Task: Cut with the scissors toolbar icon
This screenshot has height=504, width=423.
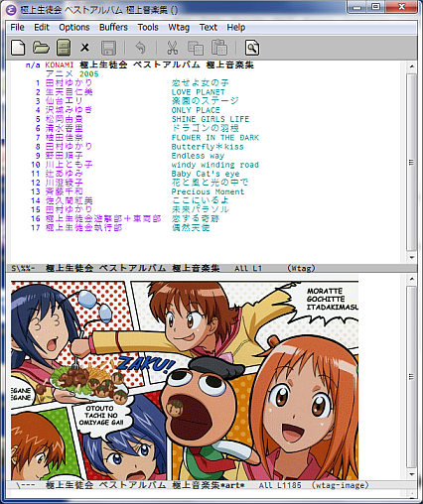Action: tap(172, 48)
